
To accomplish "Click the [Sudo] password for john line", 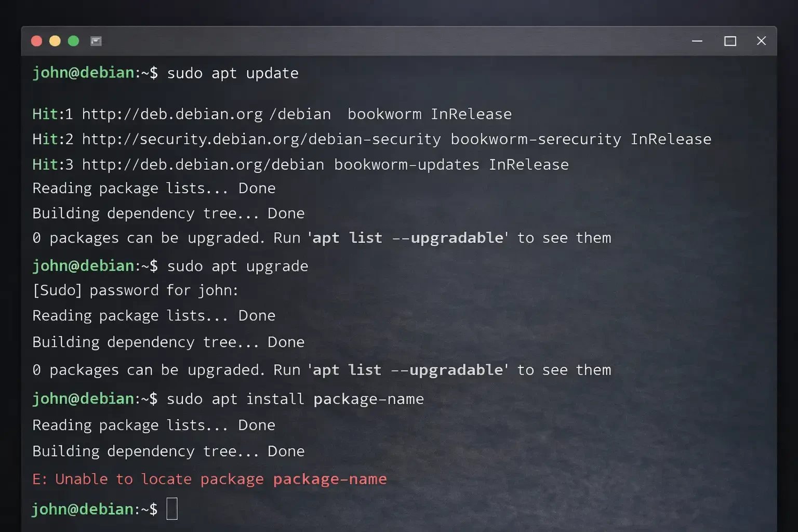I will [135, 290].
